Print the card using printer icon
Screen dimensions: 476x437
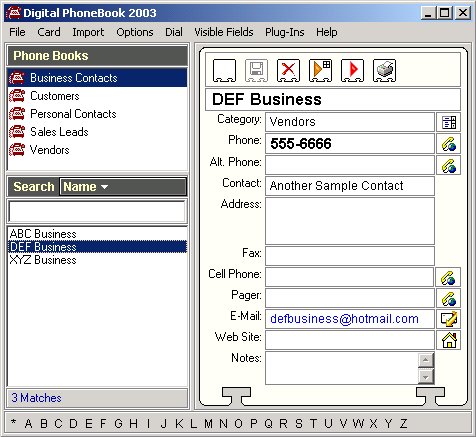pos(384,70)
